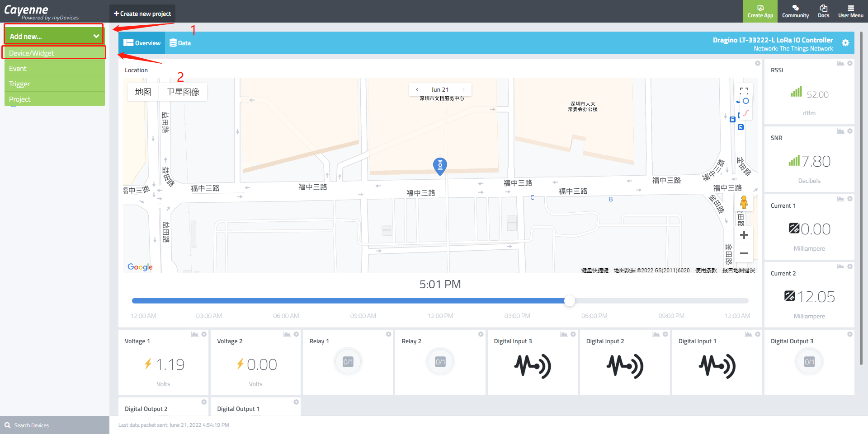Open Digital Input 3 chart icon

pyautogui.click(x=564, y=334)
